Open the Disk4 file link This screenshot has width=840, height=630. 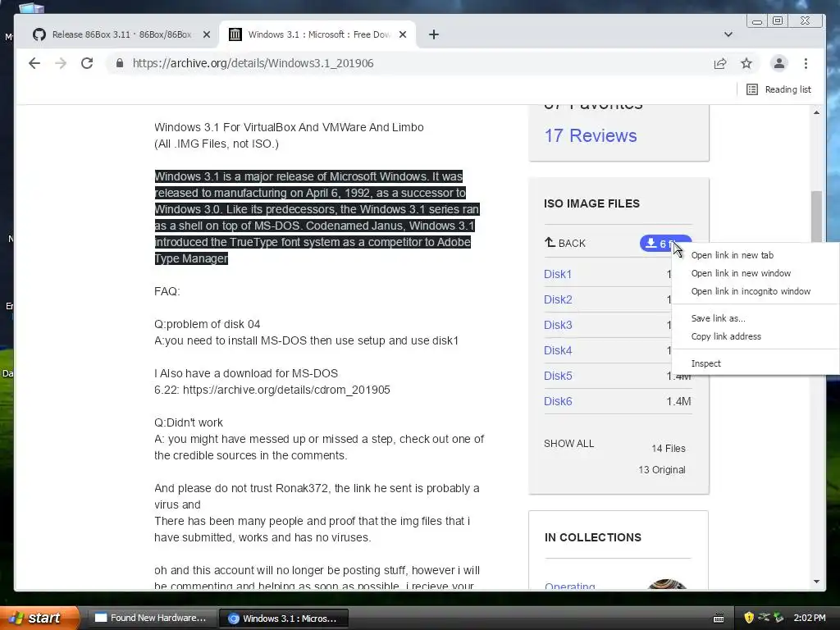(558, 350)
